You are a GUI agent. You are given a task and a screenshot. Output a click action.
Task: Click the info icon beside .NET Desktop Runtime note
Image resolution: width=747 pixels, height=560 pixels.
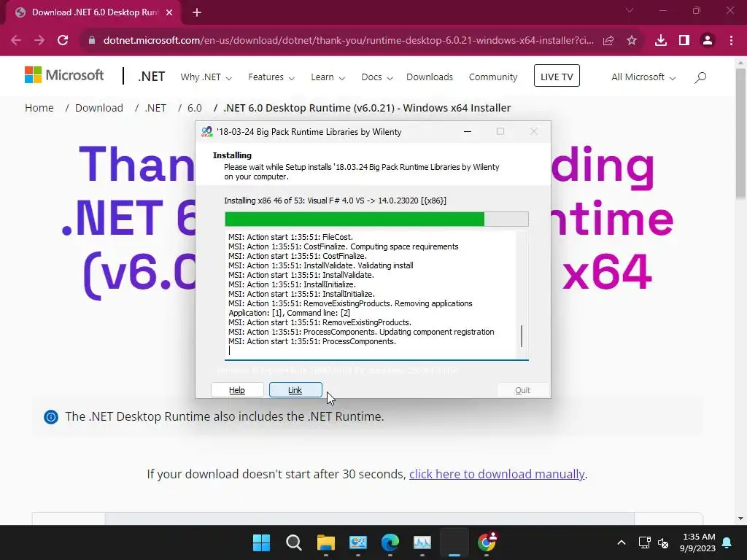[x=51, y=417]
